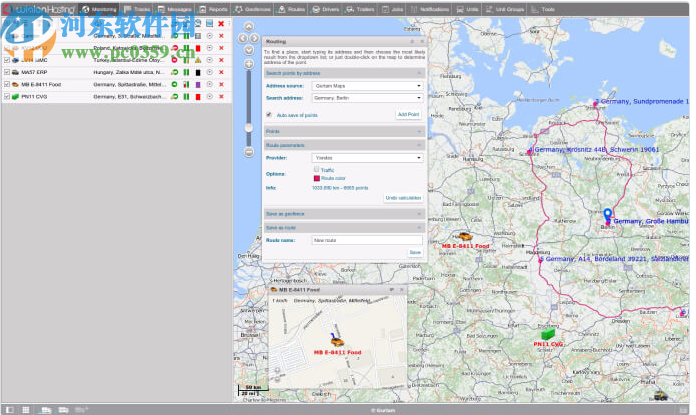Screen dimensions: 696x415
Task: Pan the map upward with the arrow
Action: tap(249, 27)
